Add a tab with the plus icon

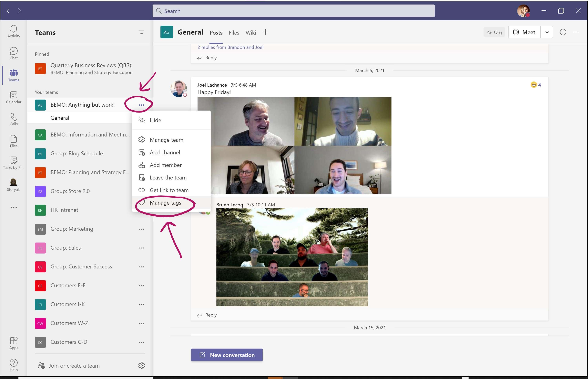pos(266,32)
